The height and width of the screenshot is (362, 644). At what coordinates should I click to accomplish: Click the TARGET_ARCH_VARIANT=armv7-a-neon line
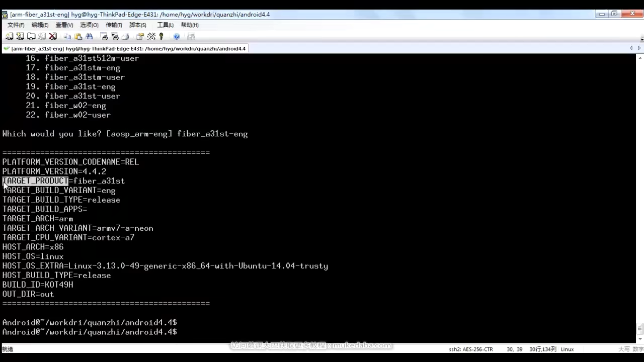click(77, 228)
